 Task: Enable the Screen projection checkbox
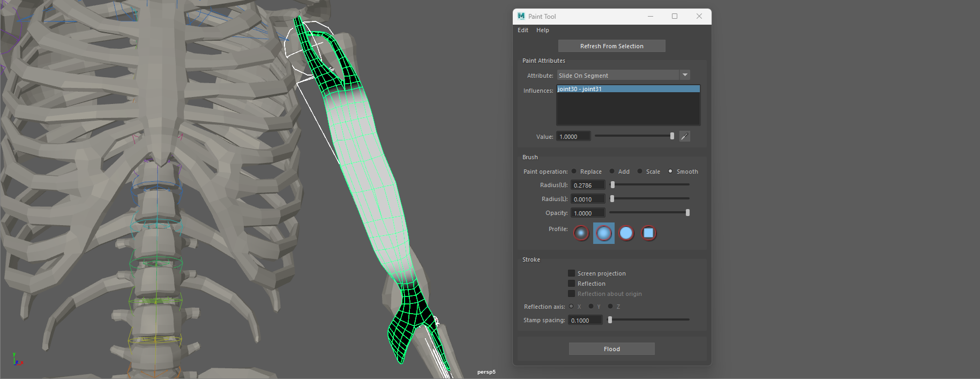tap(572, 273)
